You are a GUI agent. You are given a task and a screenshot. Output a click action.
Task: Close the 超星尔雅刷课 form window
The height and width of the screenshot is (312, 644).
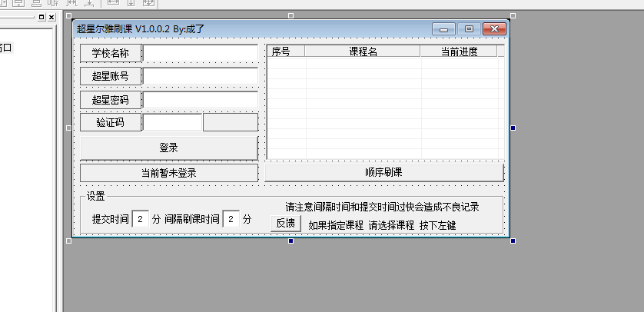tap(494, 29)
